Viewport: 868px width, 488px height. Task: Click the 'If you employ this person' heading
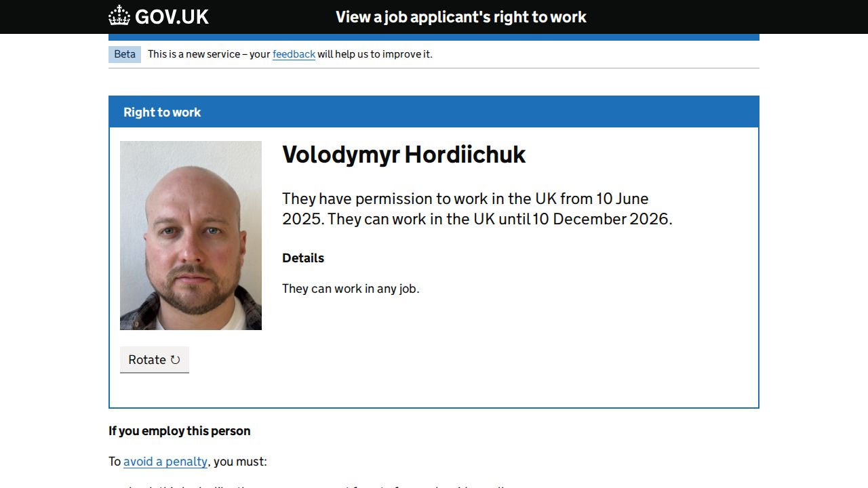(180, 431)
